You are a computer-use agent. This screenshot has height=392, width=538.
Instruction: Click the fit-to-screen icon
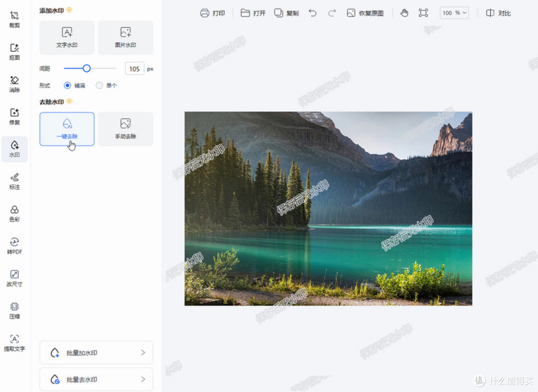(423, 13)
